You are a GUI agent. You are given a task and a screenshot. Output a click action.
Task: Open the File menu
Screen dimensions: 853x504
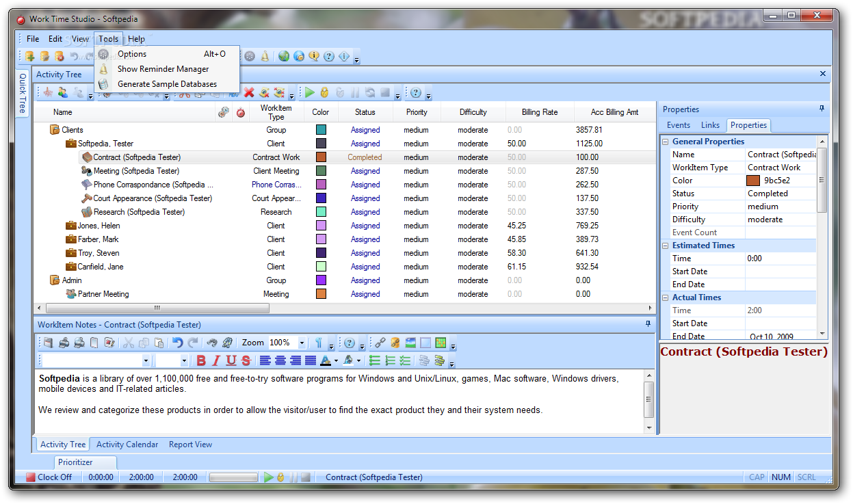[33, 39]
